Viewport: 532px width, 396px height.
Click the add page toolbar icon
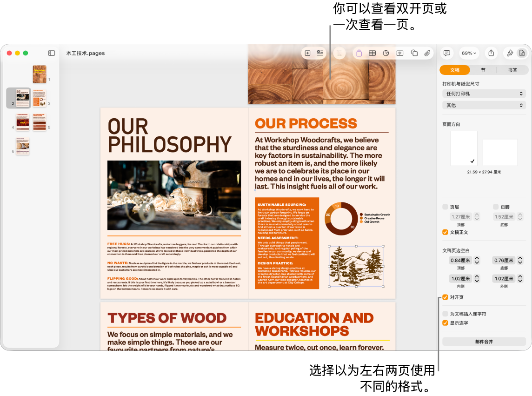tap(308, 53)
